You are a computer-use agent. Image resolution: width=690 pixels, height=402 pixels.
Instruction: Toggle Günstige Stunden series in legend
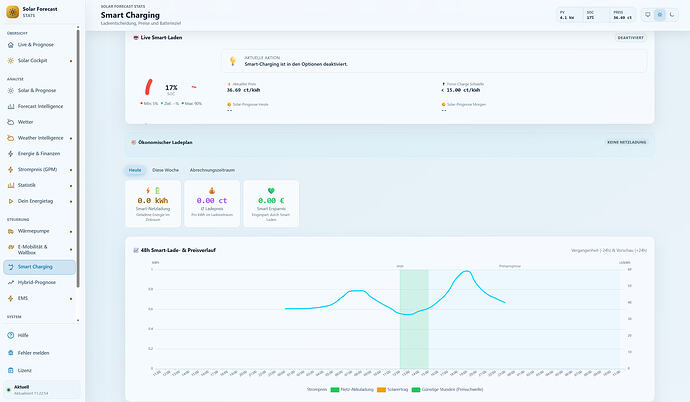click(x=447, y=390)
